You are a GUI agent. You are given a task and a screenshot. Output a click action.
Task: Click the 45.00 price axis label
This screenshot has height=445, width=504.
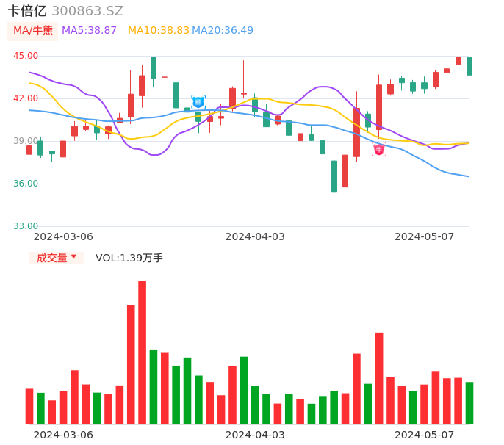point(26,56)
